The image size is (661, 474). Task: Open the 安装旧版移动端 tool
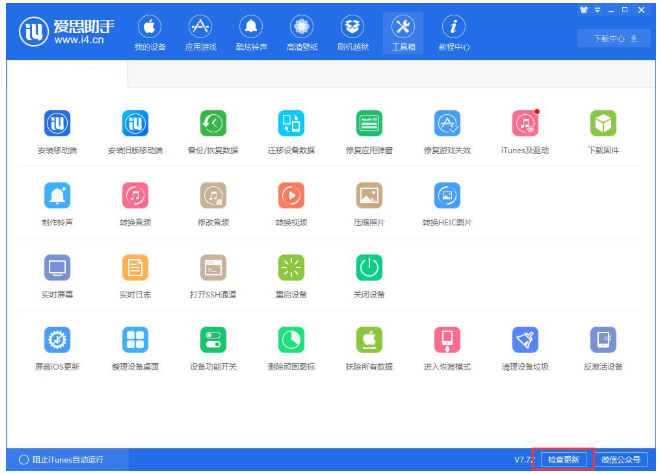(135, 132)
